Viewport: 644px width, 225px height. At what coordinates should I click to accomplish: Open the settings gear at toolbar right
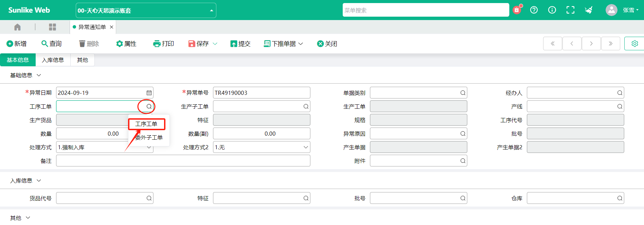coord(634,44)
